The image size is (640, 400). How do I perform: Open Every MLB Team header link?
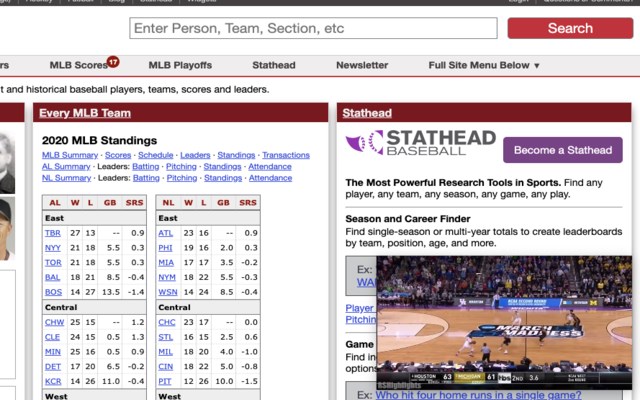coord(85,113)
